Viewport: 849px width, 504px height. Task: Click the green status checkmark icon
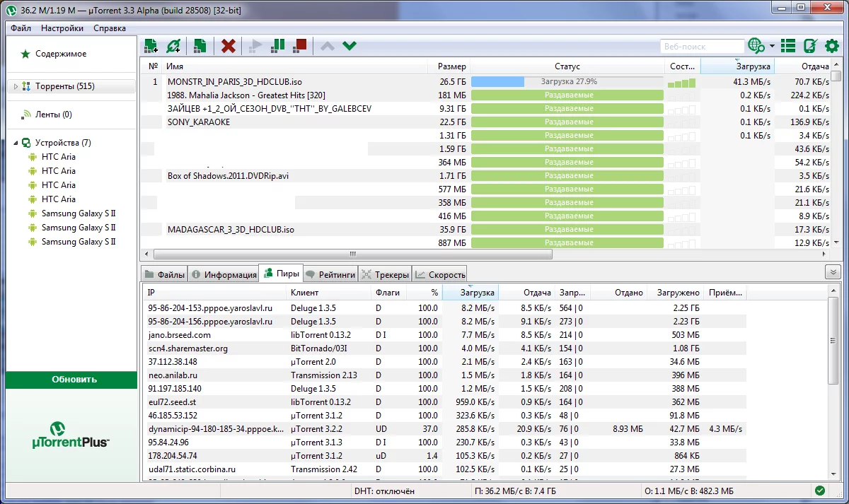tap(819, 491)
